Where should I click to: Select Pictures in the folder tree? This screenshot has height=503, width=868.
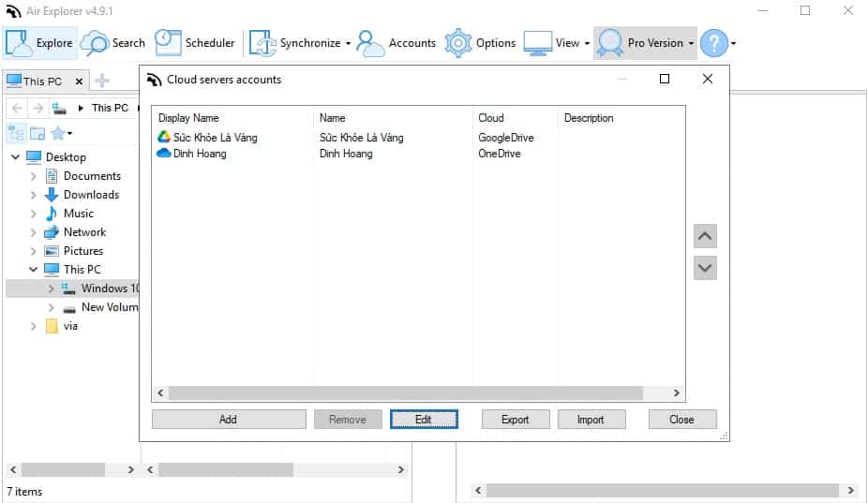[83, 251]
